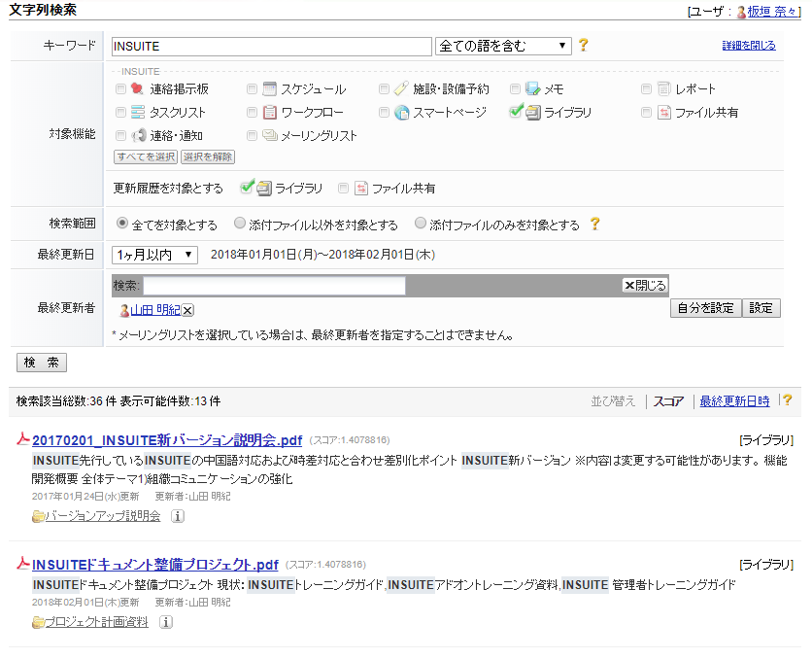The image size is (812, 659).
Task: Click the sort order help question mark
Action: tap(787, 399)
